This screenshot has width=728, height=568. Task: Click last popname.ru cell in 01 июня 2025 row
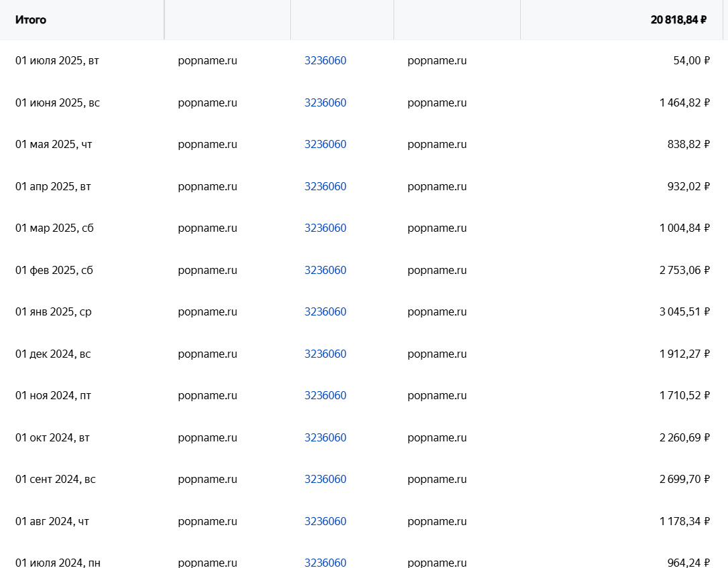coord(437,102)
